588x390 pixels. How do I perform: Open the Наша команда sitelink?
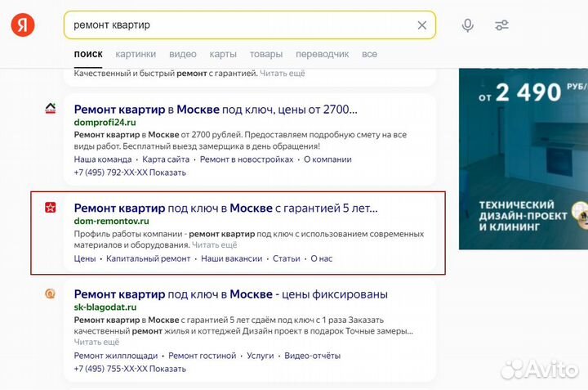click(103, 159)
